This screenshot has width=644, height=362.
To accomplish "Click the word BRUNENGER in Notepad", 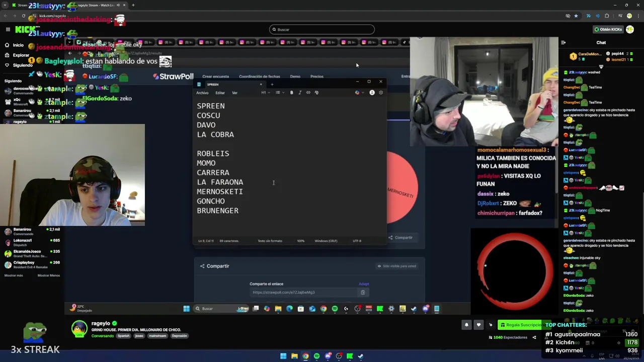I will tap(218, 211).
